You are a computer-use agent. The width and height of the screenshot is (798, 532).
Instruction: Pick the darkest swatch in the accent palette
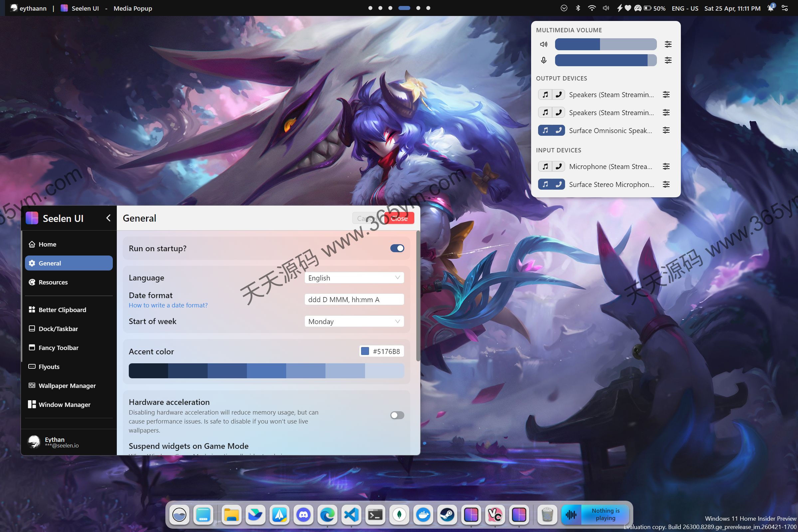148,371
